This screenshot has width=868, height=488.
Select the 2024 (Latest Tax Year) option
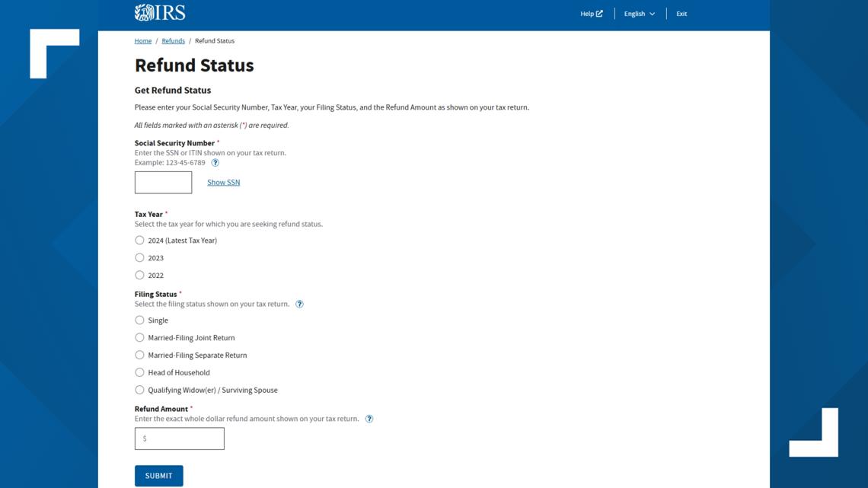pos(139,241)
